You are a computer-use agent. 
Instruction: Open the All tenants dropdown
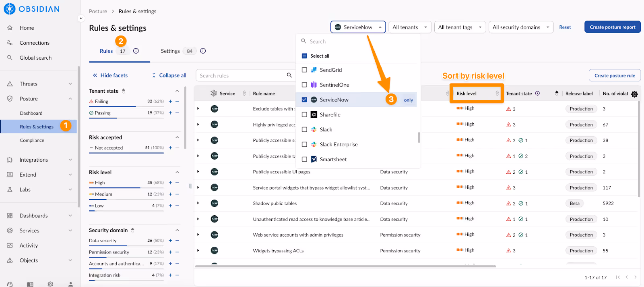pyautogui.click(x=410, y=27)
